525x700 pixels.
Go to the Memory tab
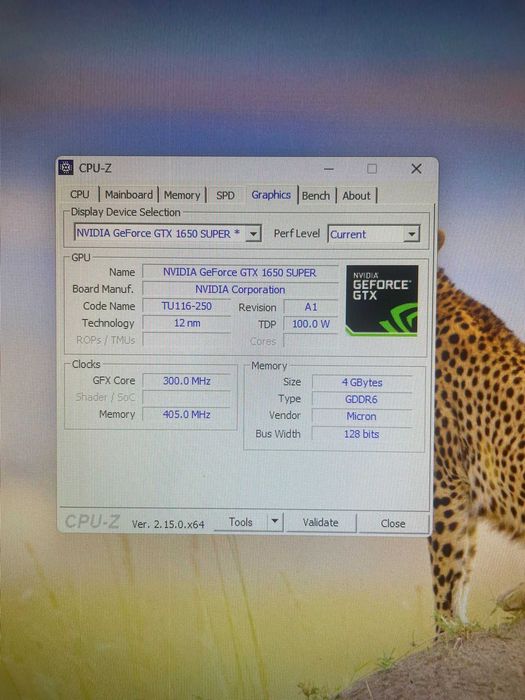(182, 195)
